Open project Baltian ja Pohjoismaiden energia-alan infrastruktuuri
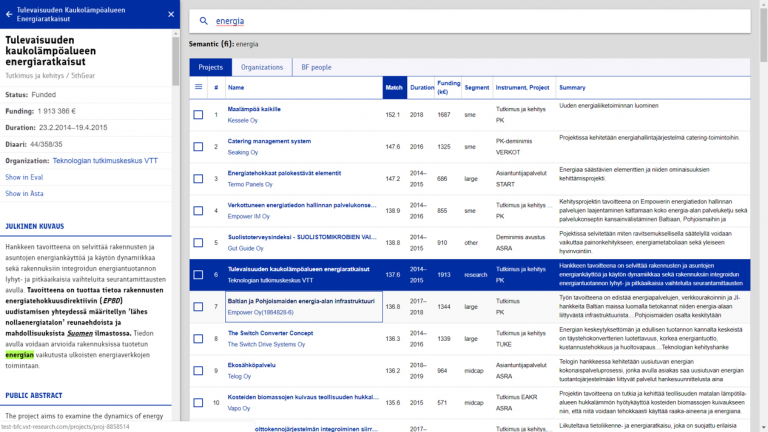 coord(301,301)
